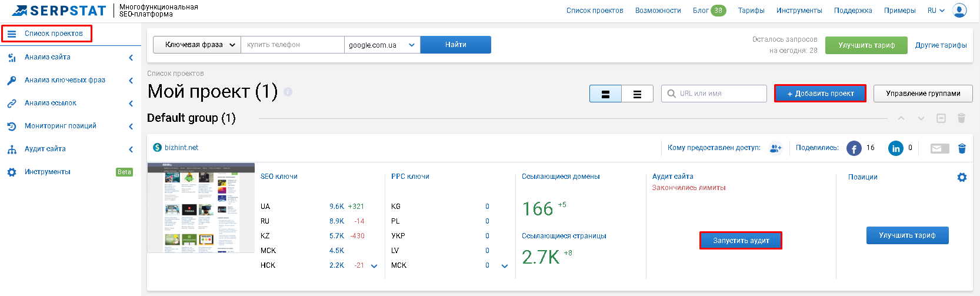Open Список проектов in top navigation

click(595, 11)
